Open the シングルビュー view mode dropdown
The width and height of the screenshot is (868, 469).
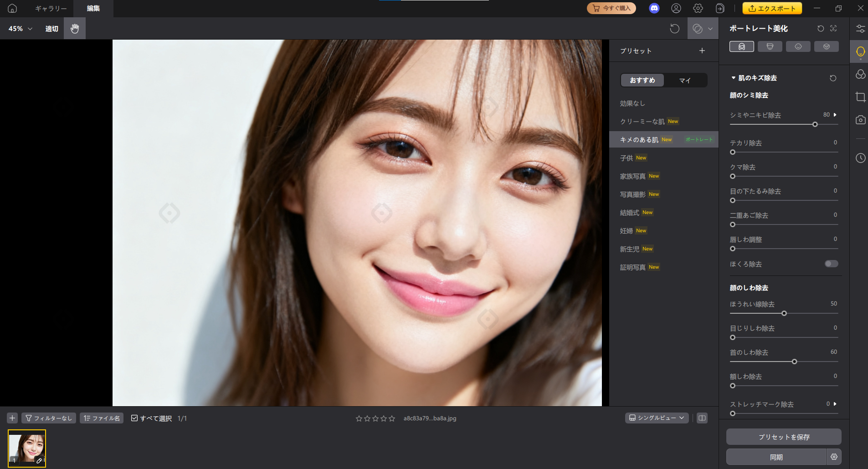(x=656, y=418)
